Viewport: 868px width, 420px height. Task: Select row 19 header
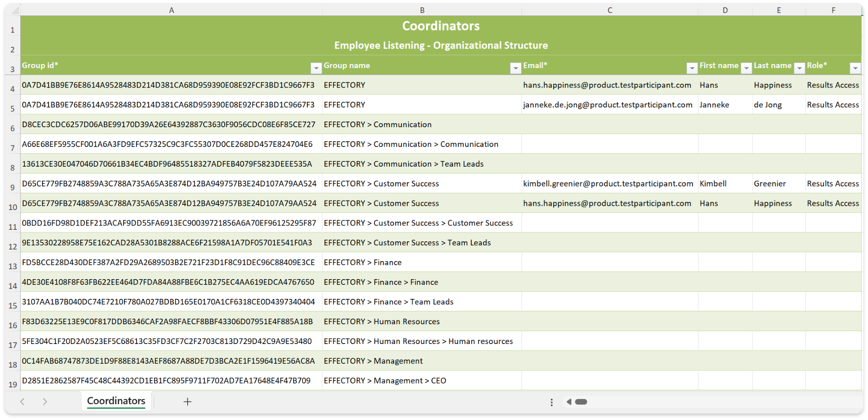click(x=12, y=380)
